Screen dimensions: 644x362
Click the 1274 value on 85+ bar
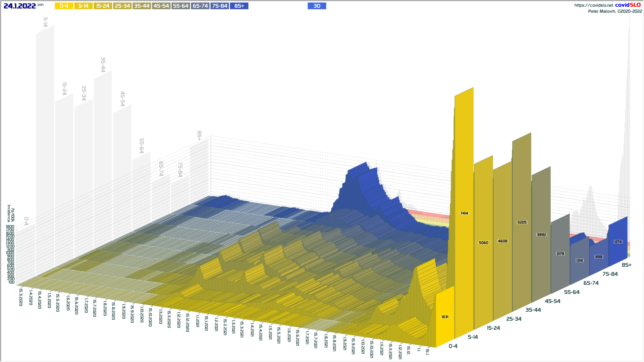[618, 242]
